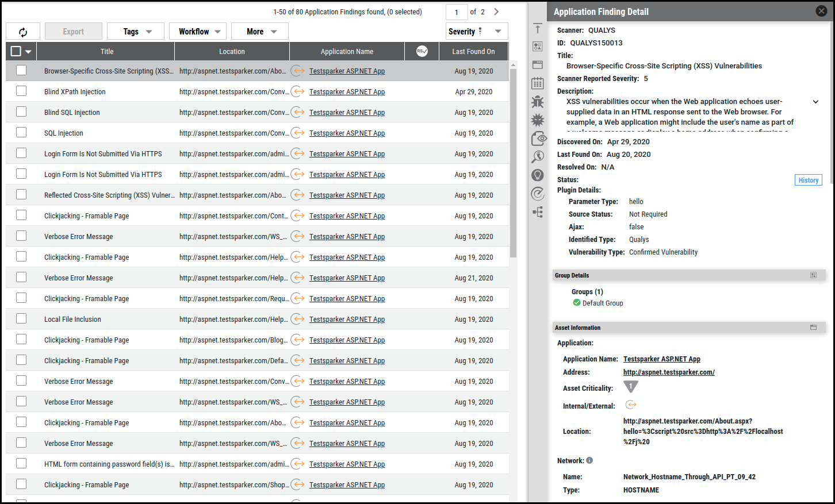Open the More options dropdown

tap(259, 31)
